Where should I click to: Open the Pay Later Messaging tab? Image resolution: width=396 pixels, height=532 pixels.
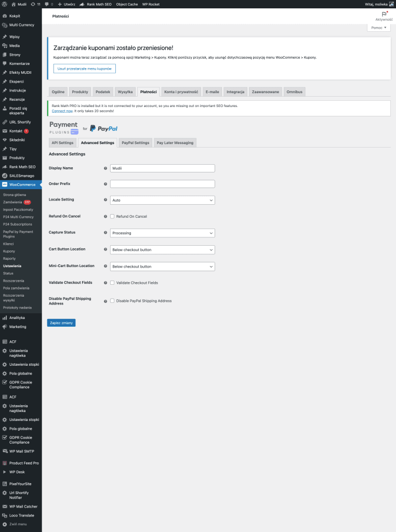175,143
